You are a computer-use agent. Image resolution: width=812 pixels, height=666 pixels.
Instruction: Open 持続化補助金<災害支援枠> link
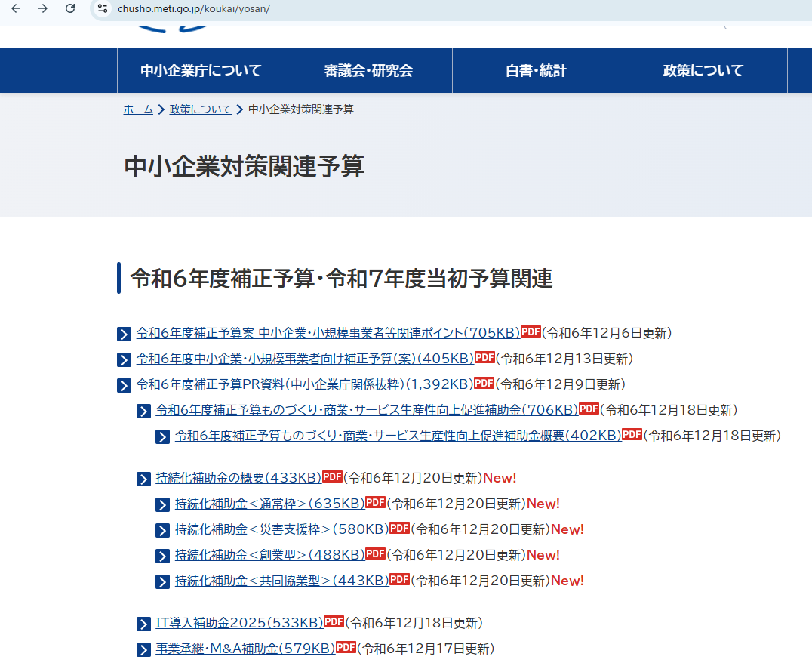281,529
